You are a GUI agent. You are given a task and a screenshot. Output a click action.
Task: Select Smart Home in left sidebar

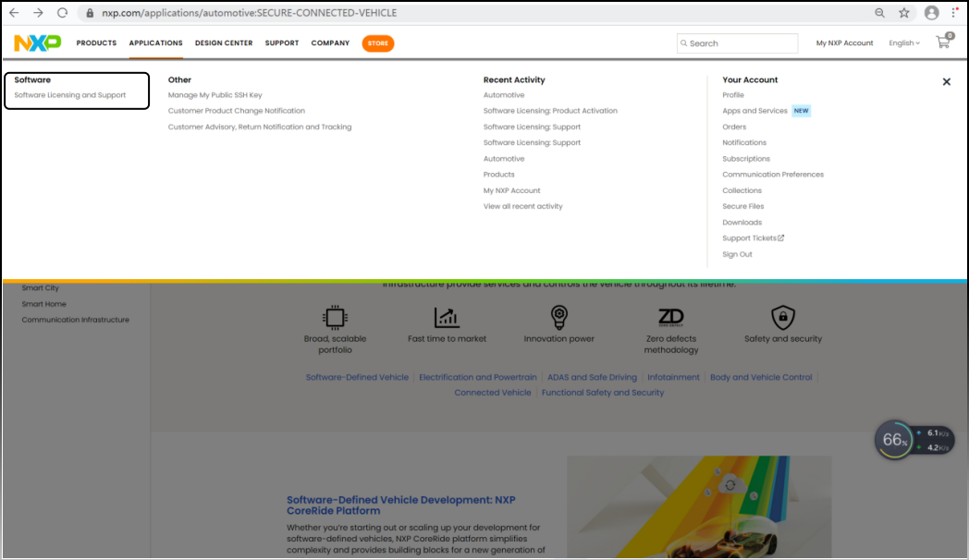tap(44, 304)
